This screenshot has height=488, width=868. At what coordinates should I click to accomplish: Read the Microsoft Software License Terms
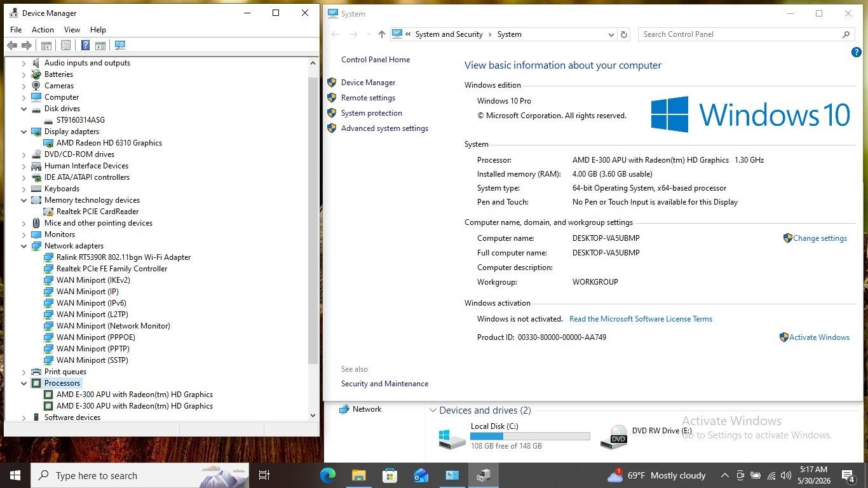pyautogui.click(x=641, y=319)
